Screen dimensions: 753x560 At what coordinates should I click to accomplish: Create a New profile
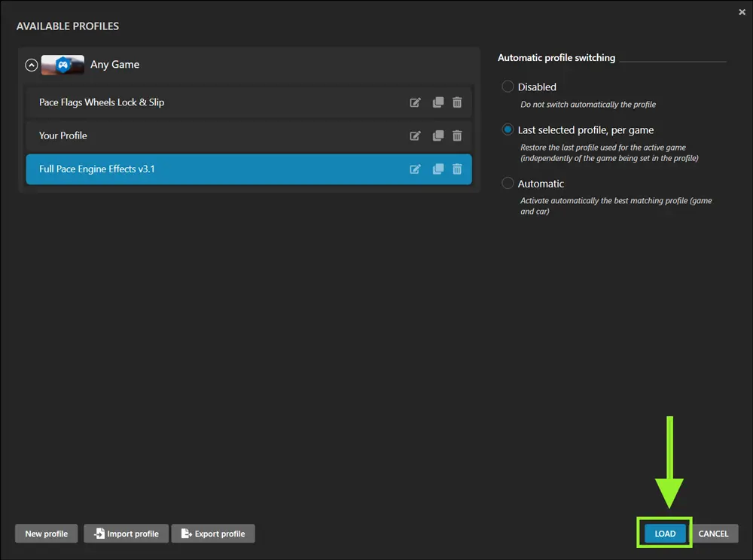[46, 534]
